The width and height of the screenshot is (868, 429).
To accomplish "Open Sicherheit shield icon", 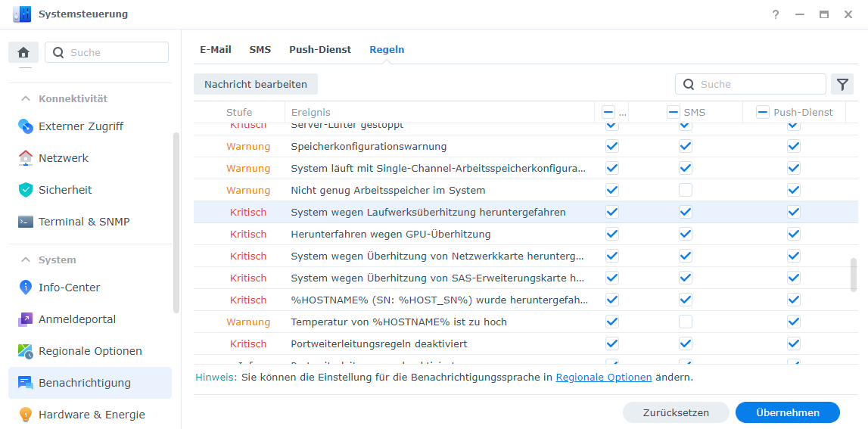I will point(26,190).
